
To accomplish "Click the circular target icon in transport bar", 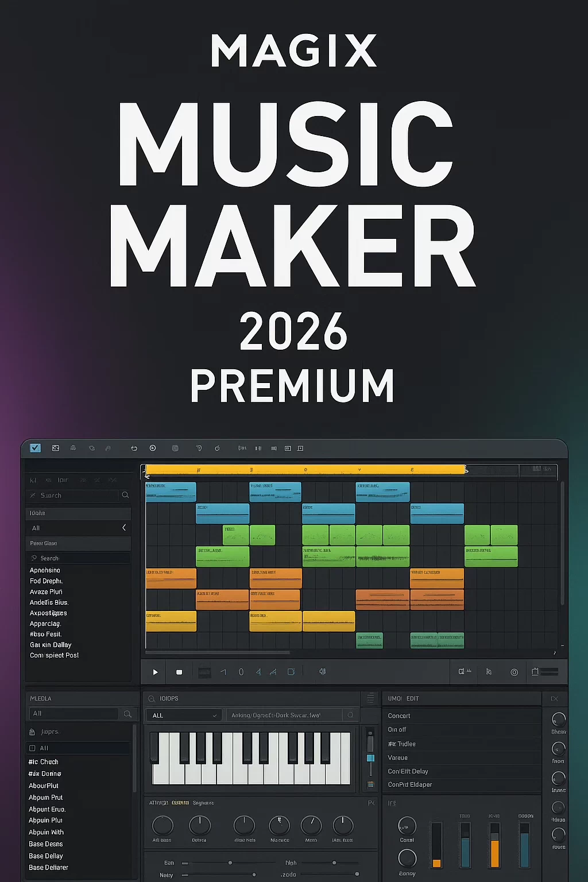I will (x=514, y=672).
